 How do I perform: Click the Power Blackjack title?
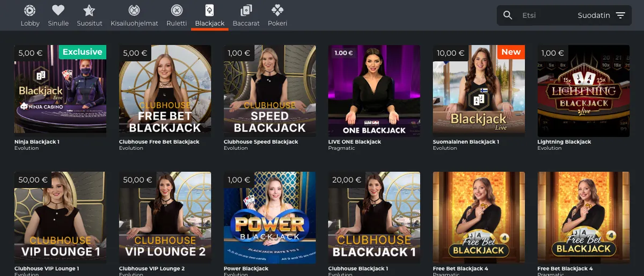(x=246, y=268)
